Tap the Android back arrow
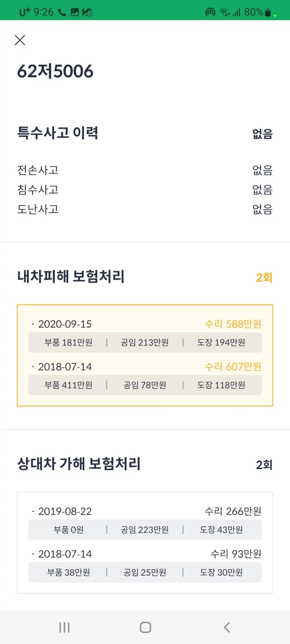Viewport: 290px width, 644px height. coord(227,627)
